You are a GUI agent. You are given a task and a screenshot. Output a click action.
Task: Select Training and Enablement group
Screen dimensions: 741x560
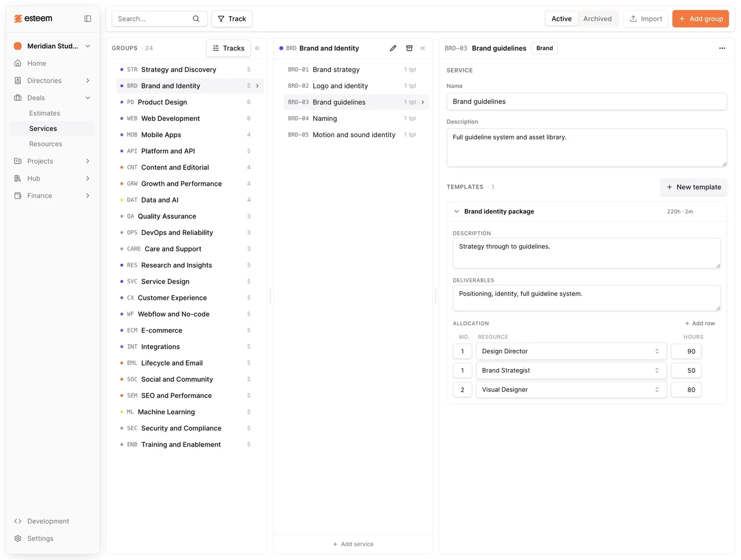[190, 444]
